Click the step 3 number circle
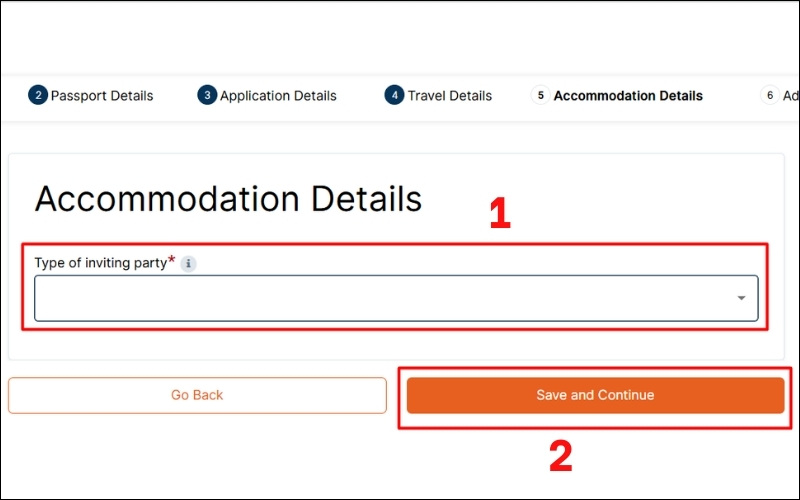Viewport: 800px width, 500px height. [x=207, y=96]
